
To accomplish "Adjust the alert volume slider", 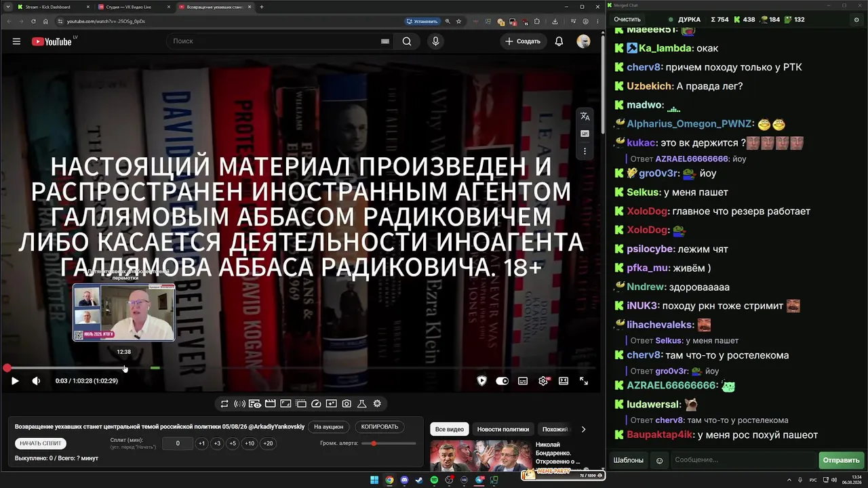I will click(x=389, y=443).
